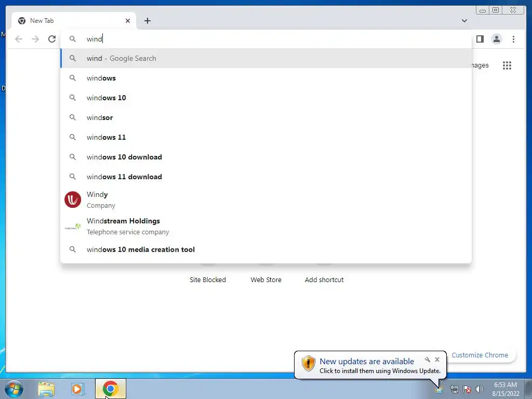Open File Explorer from taskbar
The width and height of the screenshot is (532, 399).
[x=46, y=389]
